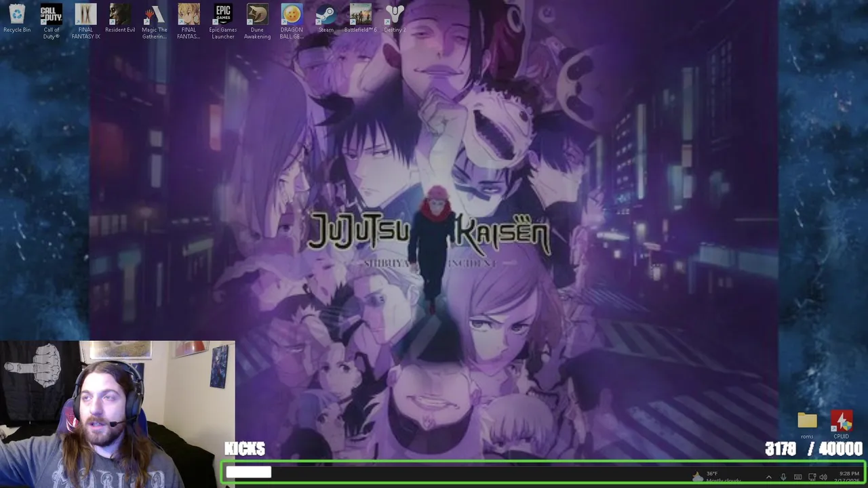Viewport: 868px width, 488px height.
Task: Open weather widget showing 36°F
Action: click(x=716, y=477)
